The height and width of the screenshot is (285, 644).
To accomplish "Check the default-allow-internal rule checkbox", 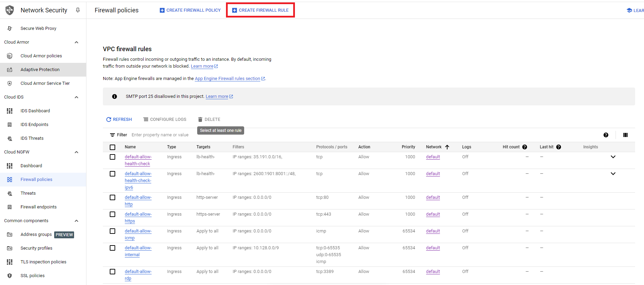I will (112, 248).
